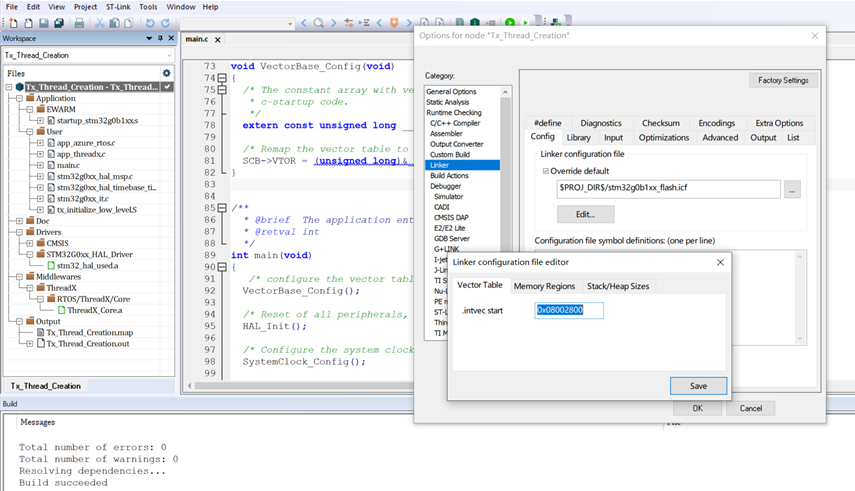
Task: Close the main.c editor tab
Action: (218, 40)
